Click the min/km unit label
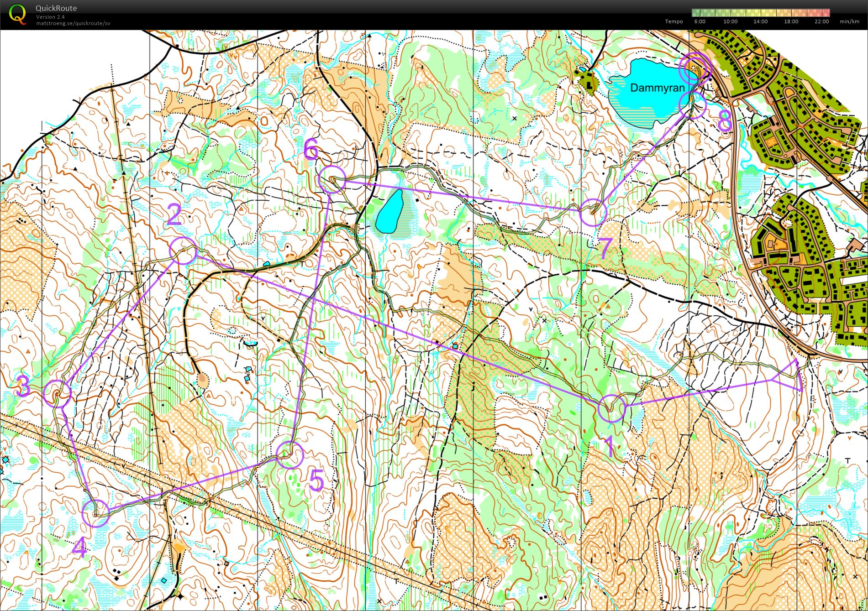This screenshot has width=868, height=611. [x=849, y=21]
